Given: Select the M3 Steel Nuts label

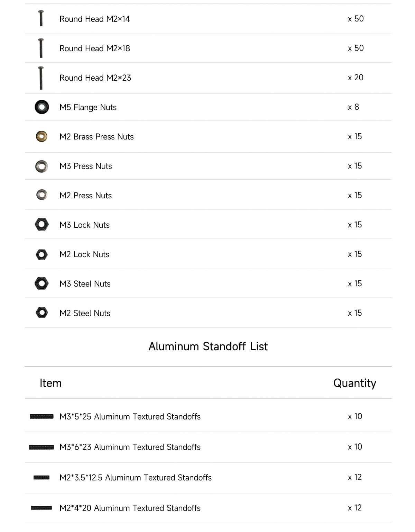Looking at the screenshot, I should tap(85, 284).
